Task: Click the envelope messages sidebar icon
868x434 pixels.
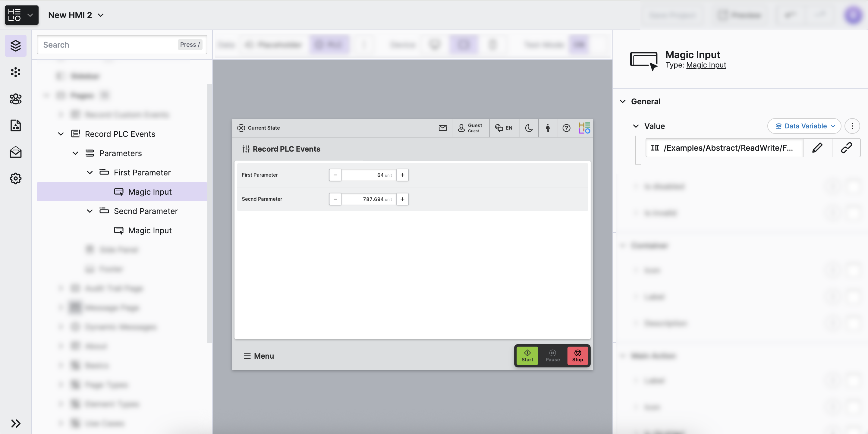Action: pyautogui.click(x=15, y=152)
